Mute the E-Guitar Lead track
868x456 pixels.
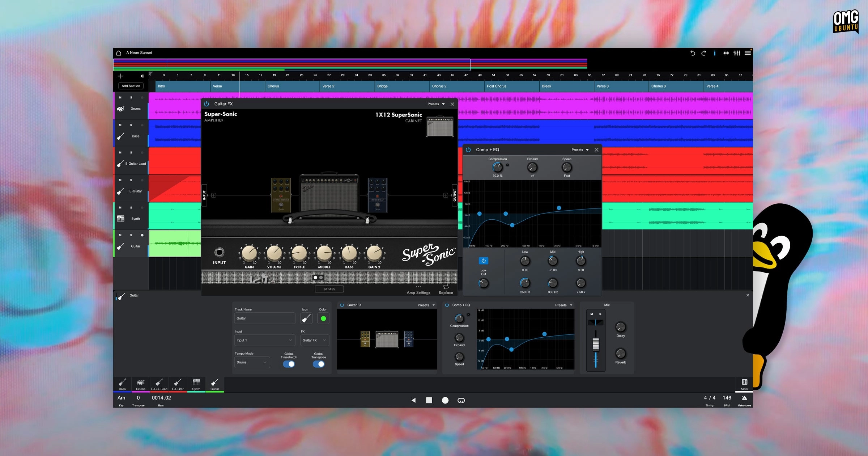click(120, 153)
